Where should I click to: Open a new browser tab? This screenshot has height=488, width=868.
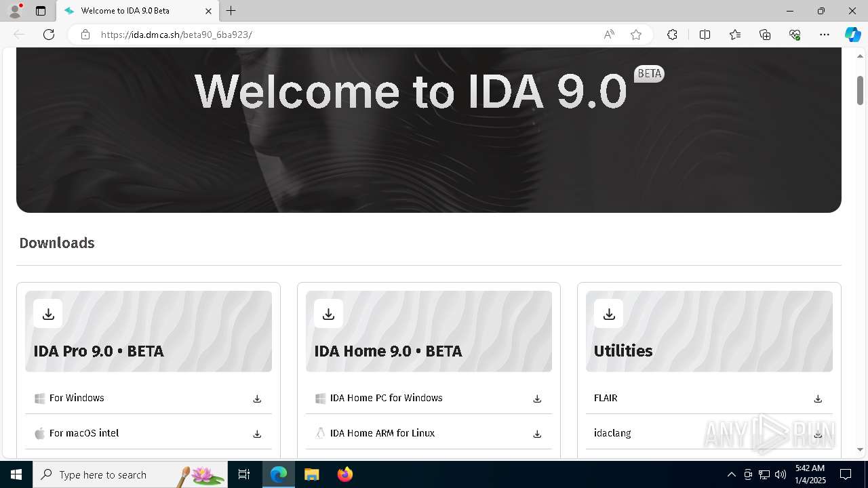coord(231,11)
